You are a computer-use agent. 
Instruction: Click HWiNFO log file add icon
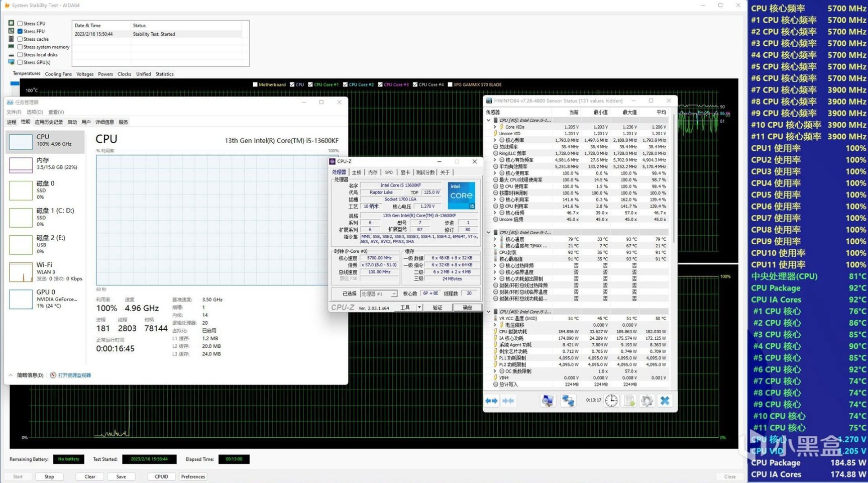pyautogui.click(x=629, y=401)
